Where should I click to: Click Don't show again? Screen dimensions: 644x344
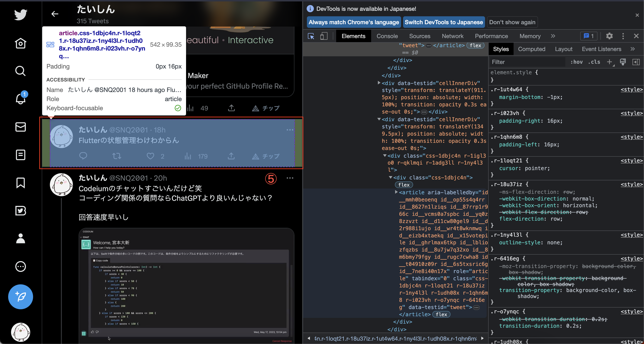point(512,22)
